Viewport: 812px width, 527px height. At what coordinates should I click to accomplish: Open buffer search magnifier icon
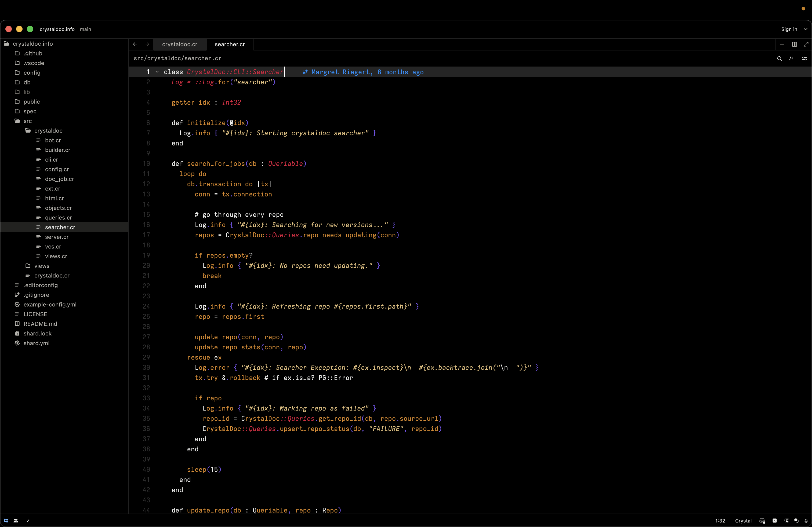(779, 58)
